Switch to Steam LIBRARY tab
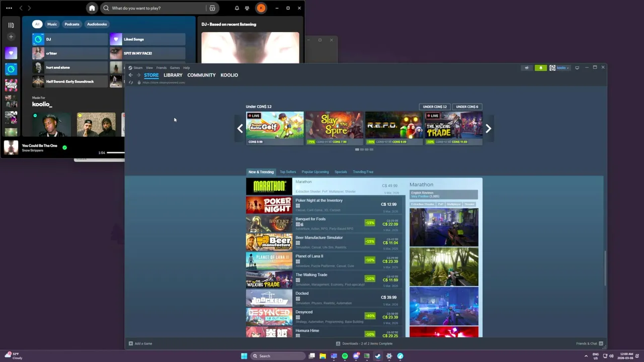 click(173, 75)
